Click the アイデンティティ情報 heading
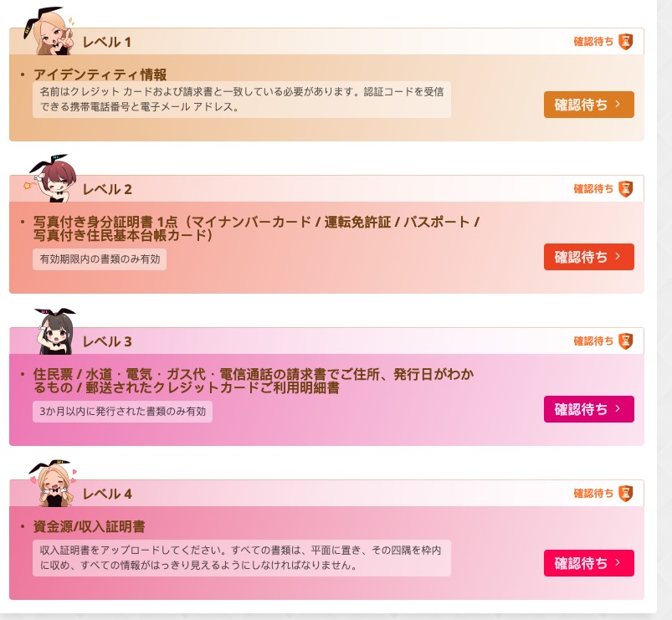Viewport: 672px width, 620px height. tap(100, 74)
